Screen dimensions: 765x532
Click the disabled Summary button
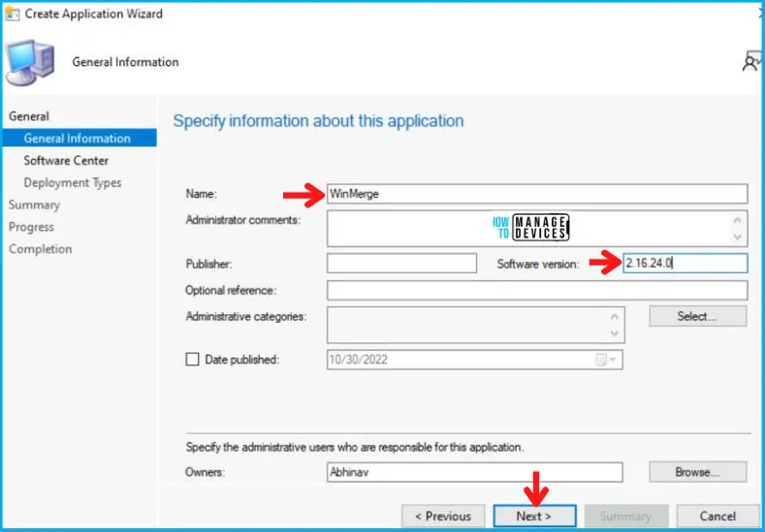pyautogui.click(x=626, y=516)
